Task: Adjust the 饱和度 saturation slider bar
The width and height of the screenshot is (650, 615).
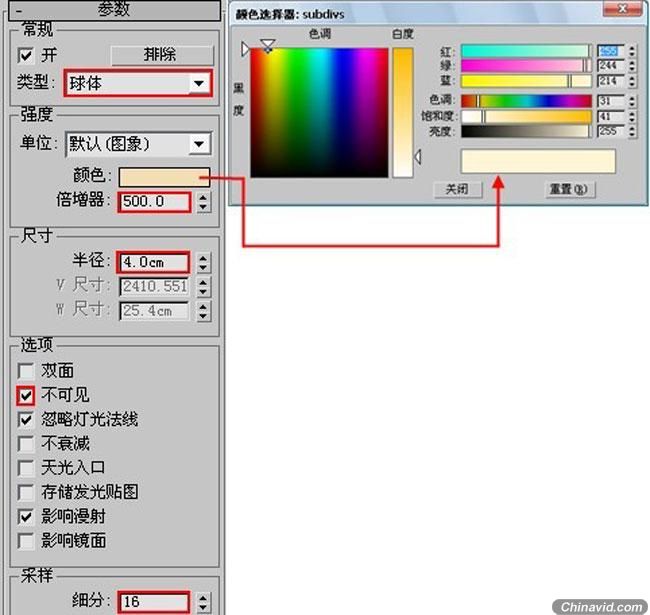Action: click(x=526, y=116)
